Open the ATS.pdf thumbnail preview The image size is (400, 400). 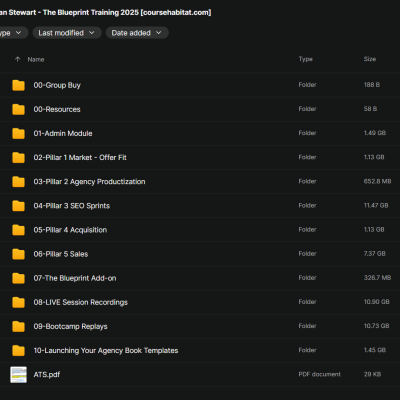18,375
